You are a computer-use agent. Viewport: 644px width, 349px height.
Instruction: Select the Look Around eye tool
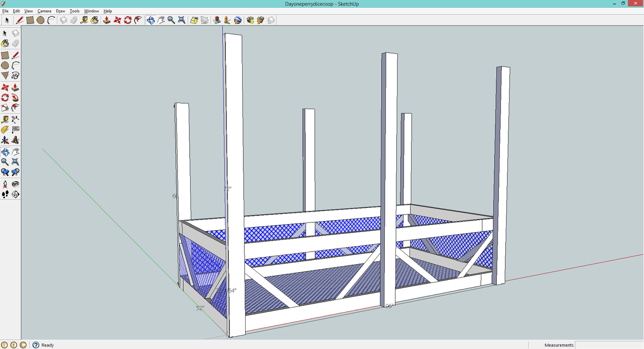click(x=15, y=184)
